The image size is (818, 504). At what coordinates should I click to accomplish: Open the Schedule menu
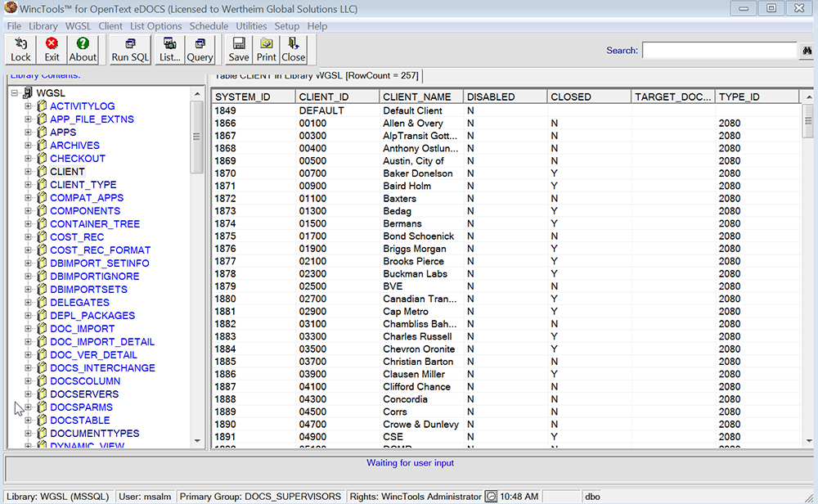point(209,26)
